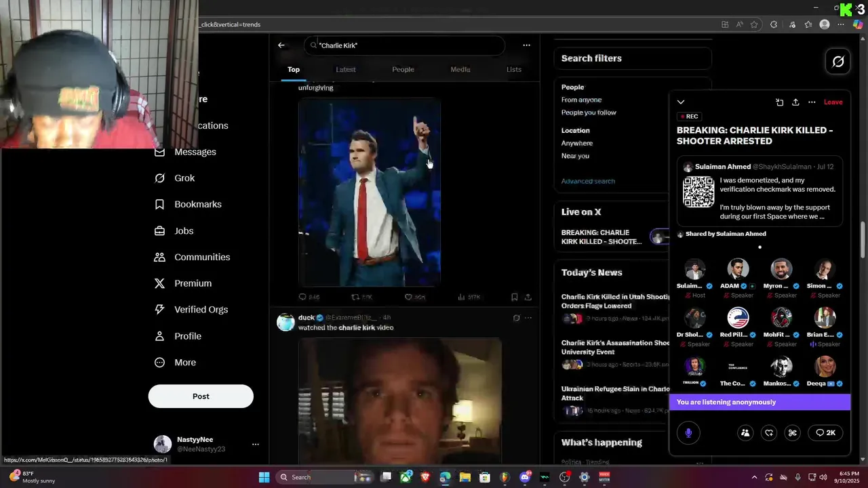
Task: Open duck's profile name link
Action: pos(306,317)
